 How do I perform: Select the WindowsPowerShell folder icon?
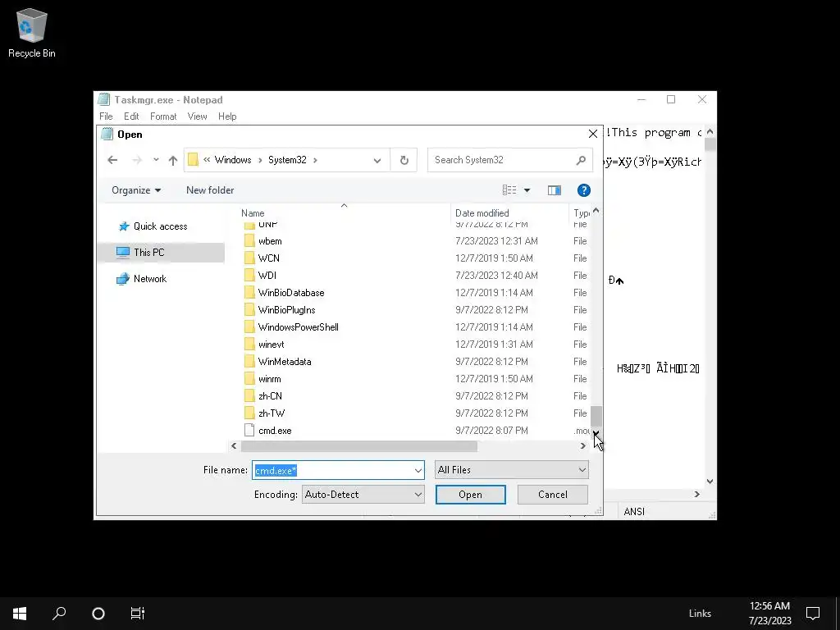click(249, 327)
